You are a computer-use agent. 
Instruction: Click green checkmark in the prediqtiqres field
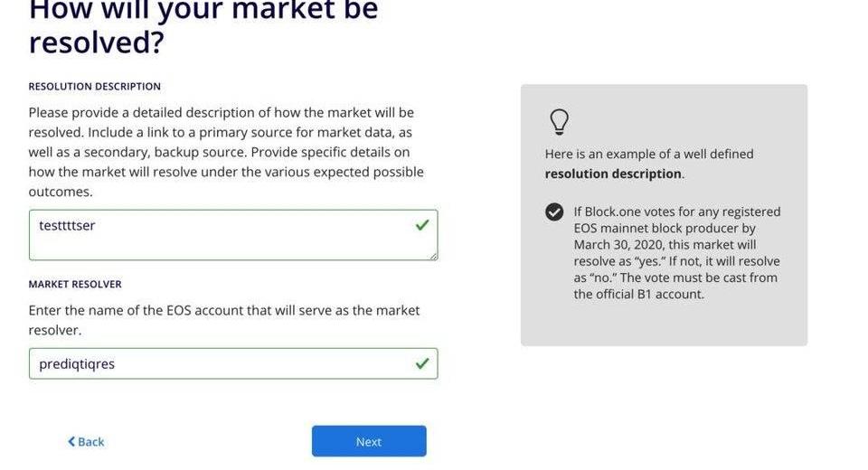point(421,363)
